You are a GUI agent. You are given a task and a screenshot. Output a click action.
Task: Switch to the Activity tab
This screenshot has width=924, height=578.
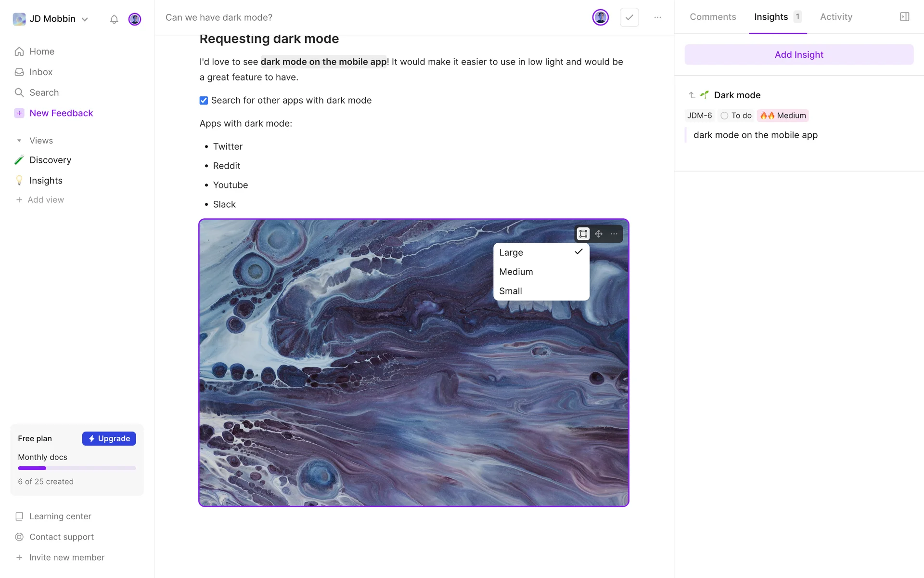point(836,17)
